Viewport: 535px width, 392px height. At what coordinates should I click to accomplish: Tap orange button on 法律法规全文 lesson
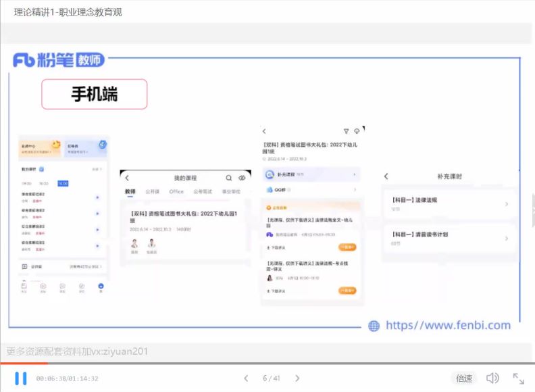(347, 247)
